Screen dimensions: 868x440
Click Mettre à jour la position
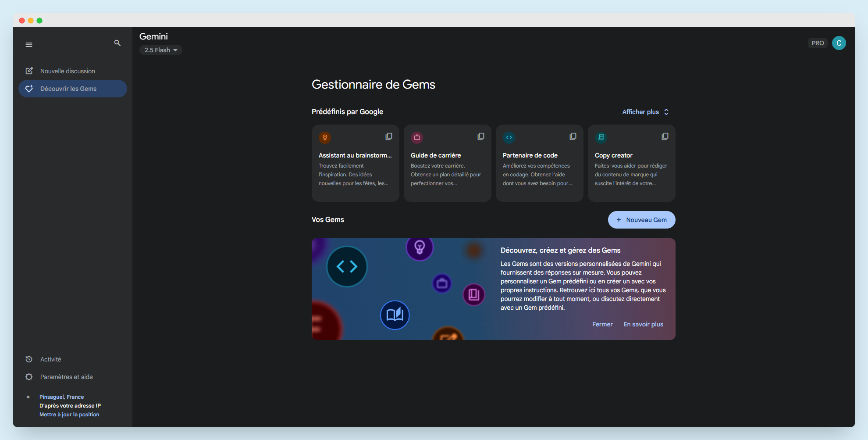click(x=69, y=415)
